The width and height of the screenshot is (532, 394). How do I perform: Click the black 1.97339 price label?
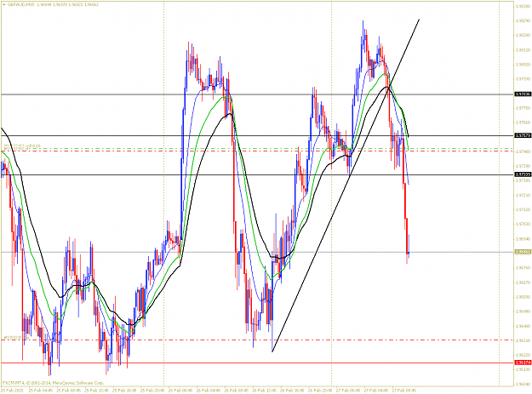click(523, 174)
